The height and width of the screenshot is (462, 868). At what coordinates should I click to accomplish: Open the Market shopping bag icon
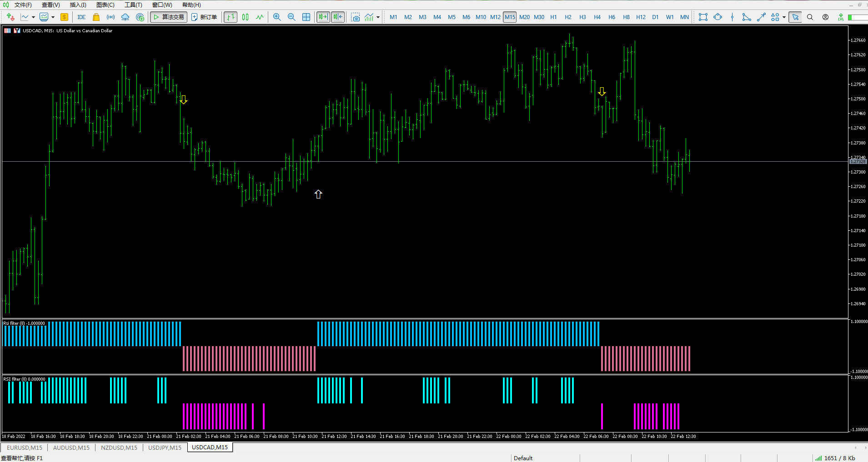pos(96,17)
